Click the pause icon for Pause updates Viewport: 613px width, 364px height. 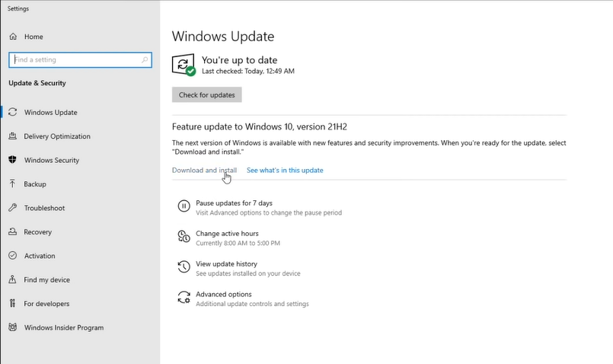[184, 206]
